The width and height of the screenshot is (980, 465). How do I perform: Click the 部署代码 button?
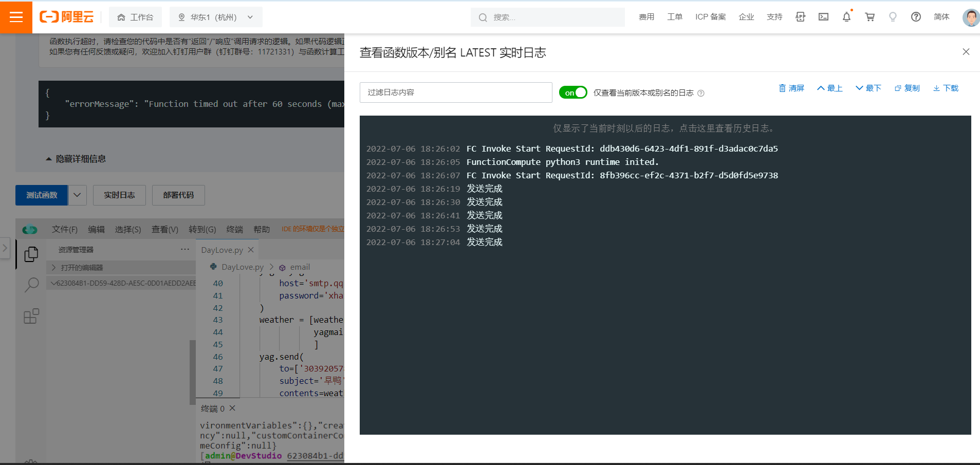pos(178,195)
